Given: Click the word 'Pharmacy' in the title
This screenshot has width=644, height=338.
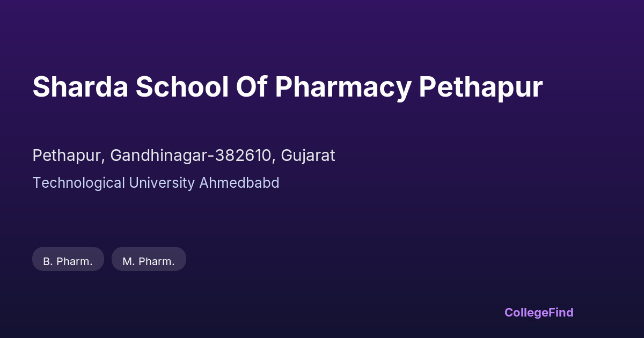Looking at the screenshot, I should click(x=343, y=87).
